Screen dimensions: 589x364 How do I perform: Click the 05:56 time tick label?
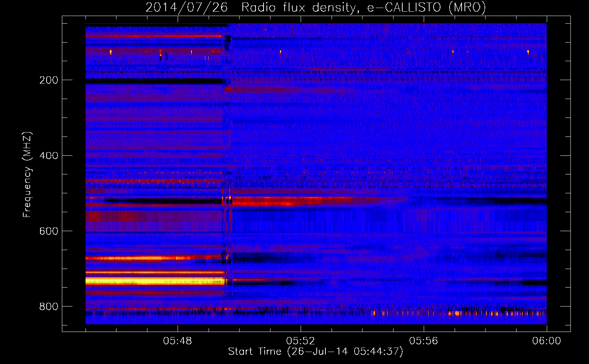click(423, 341)
